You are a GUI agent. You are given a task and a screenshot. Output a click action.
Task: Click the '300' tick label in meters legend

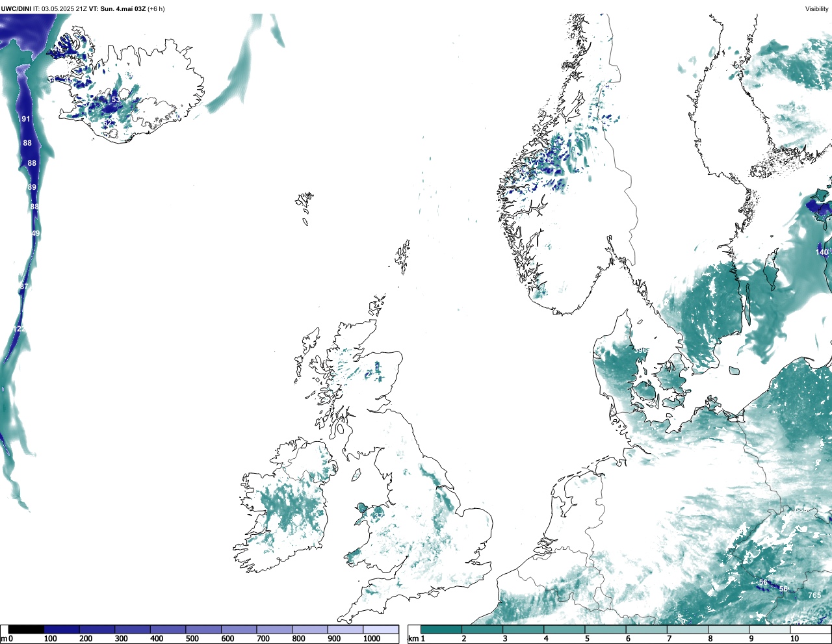point(121,639)
